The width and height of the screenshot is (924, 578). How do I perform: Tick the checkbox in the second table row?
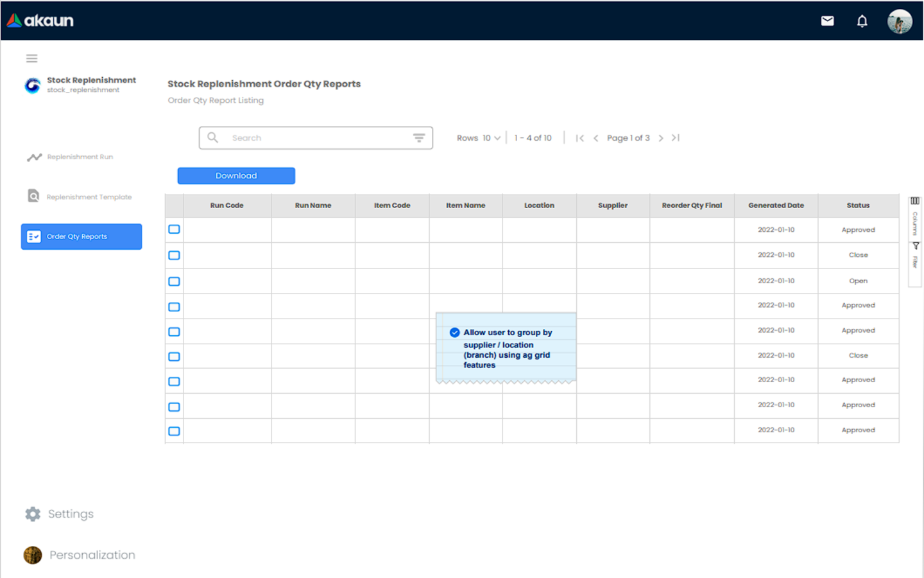pos(174,256)
